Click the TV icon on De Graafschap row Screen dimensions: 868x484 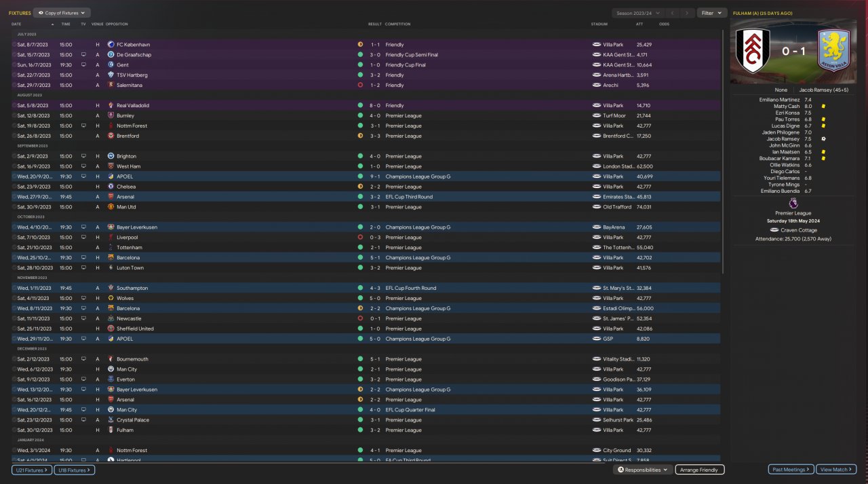click(83, 54)
